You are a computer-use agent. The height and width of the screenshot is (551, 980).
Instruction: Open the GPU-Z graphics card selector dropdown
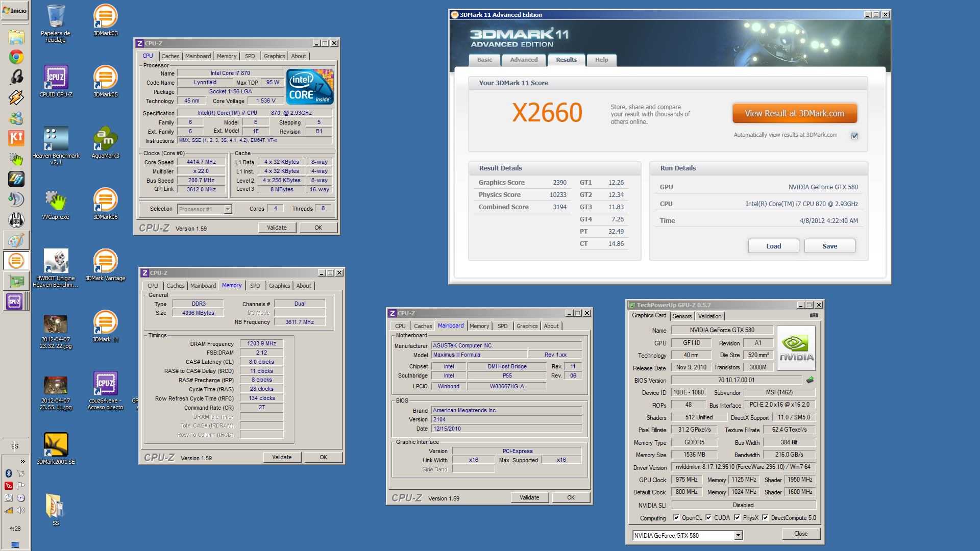[738, 535]
